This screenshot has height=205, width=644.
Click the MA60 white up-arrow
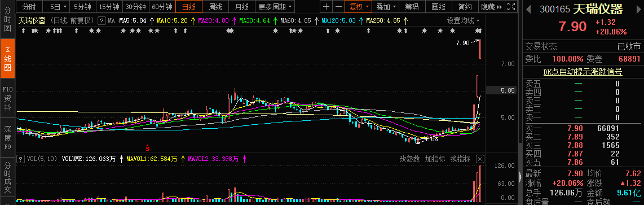click(317, 20)
